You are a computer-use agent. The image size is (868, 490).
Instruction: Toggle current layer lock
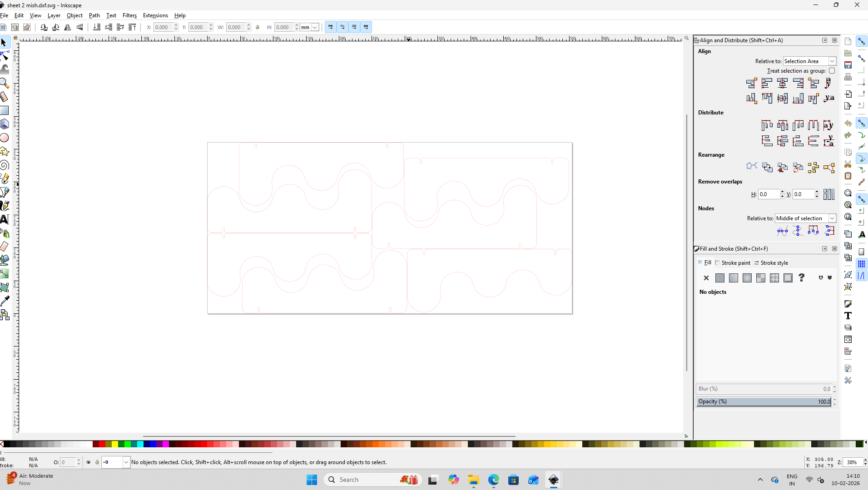97,462
